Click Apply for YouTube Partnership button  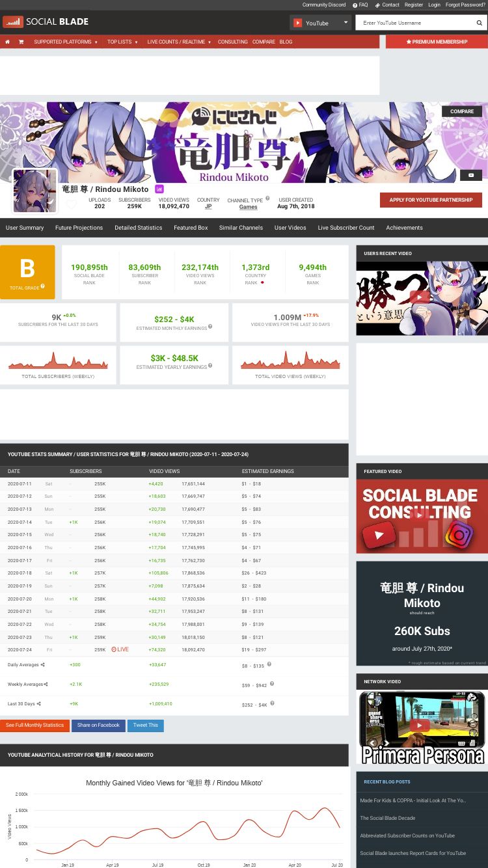click(x=431, y=200)
